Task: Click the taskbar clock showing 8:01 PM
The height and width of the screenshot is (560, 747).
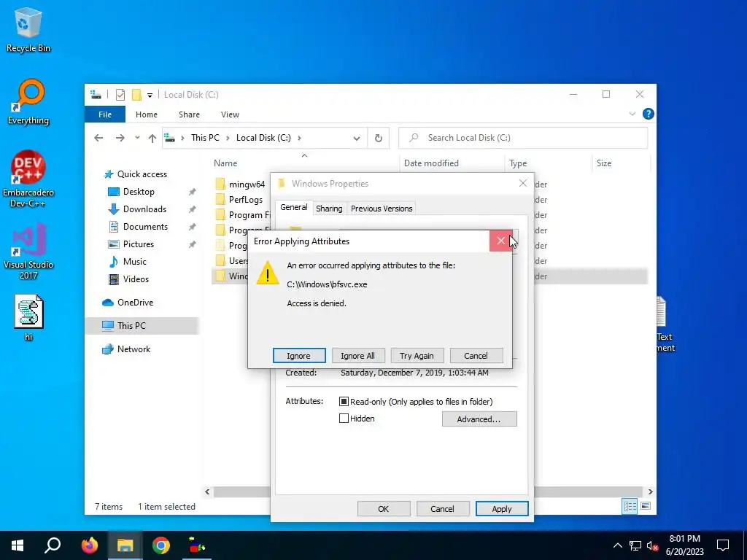Action: (684, 545)
